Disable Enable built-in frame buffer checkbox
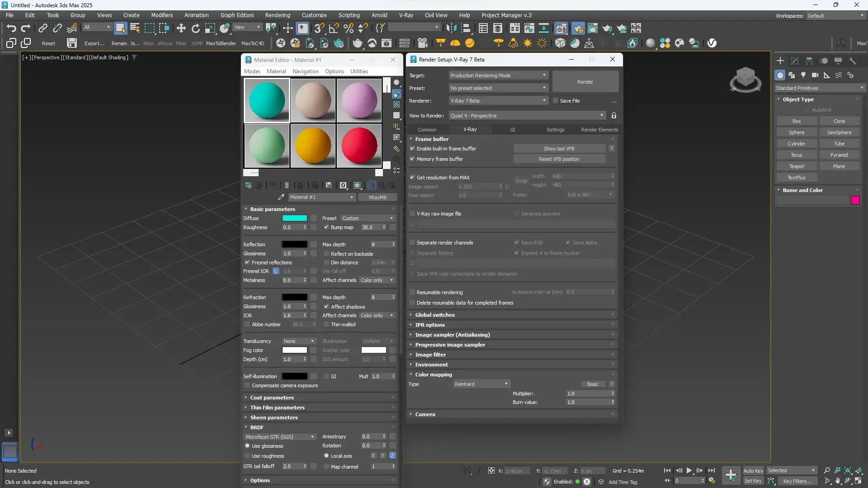 (412, 149)
